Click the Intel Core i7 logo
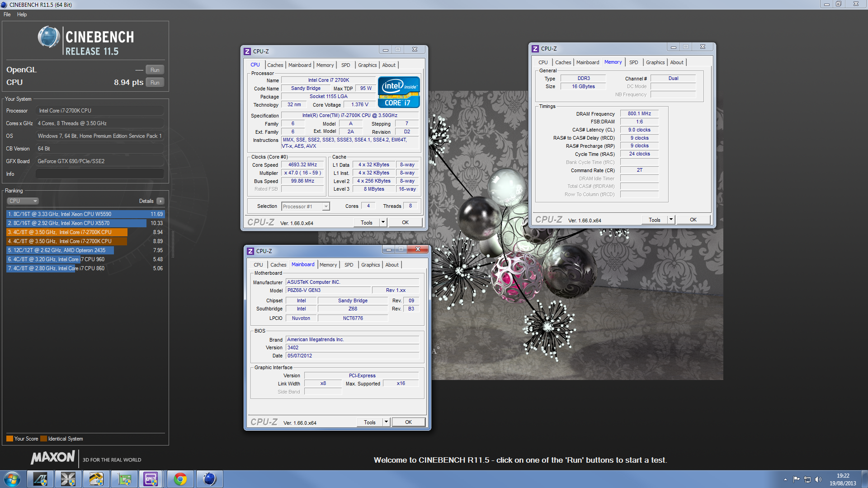Viewport: 868px width, 488px height. click(399, 92)
